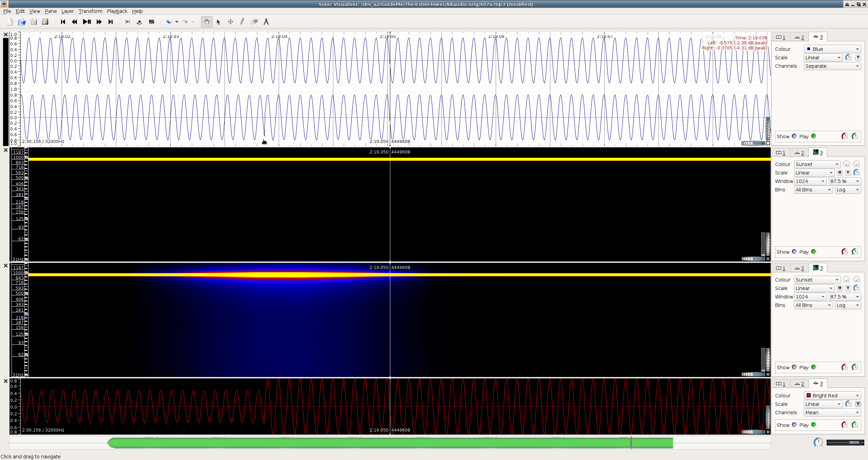Toggle the Loop Playback icon
Viewport: 868px width, 460px height.
pyautogui.click(x=139, y=22)
